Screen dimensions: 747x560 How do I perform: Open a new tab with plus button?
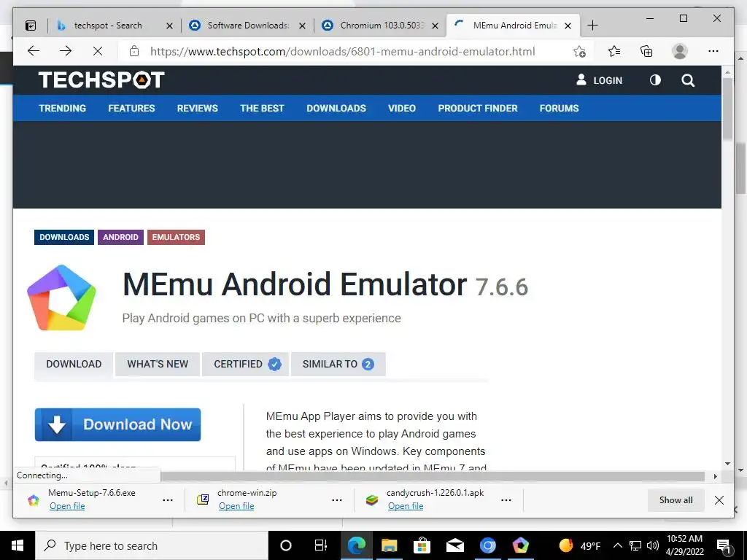[x=592, y=26]
